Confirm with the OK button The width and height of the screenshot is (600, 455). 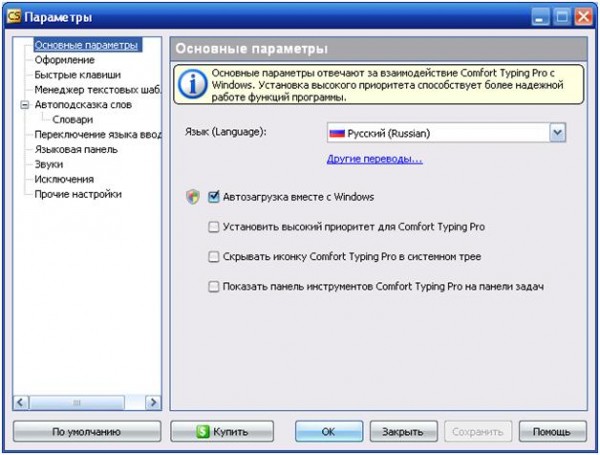329,432
